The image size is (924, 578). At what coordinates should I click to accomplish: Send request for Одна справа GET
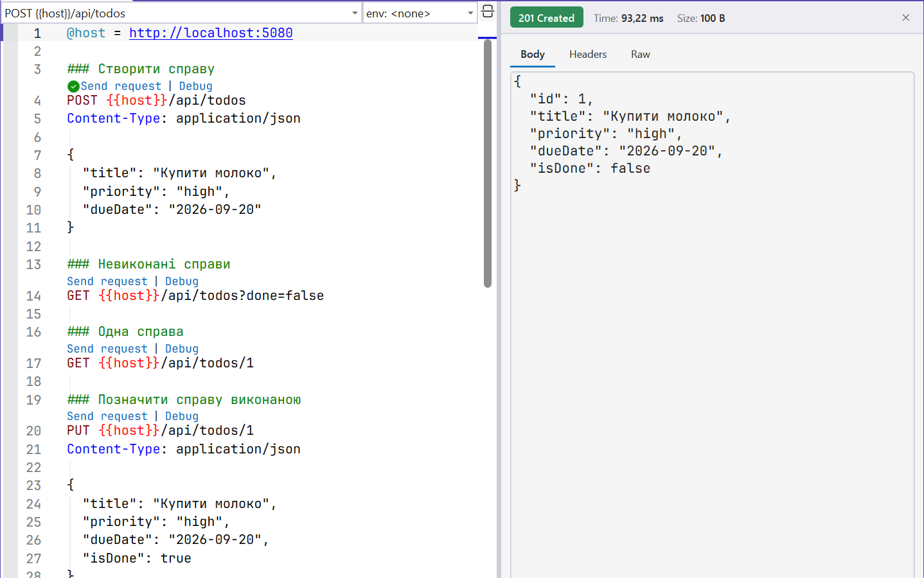[107, 349]
